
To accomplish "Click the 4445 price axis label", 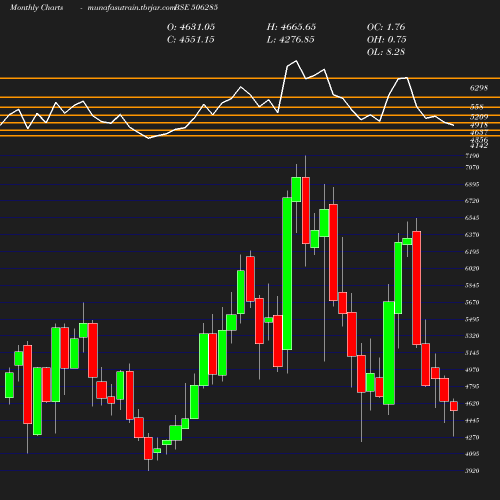I will coord(472,420).
